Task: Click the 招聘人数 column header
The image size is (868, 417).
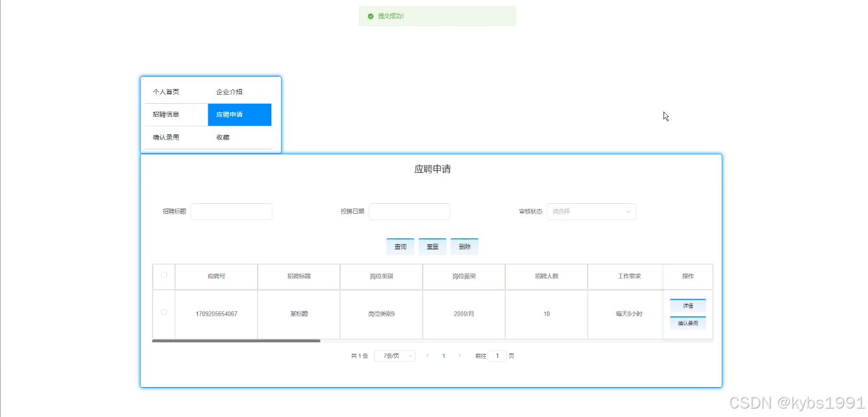Action: [547, 277]
